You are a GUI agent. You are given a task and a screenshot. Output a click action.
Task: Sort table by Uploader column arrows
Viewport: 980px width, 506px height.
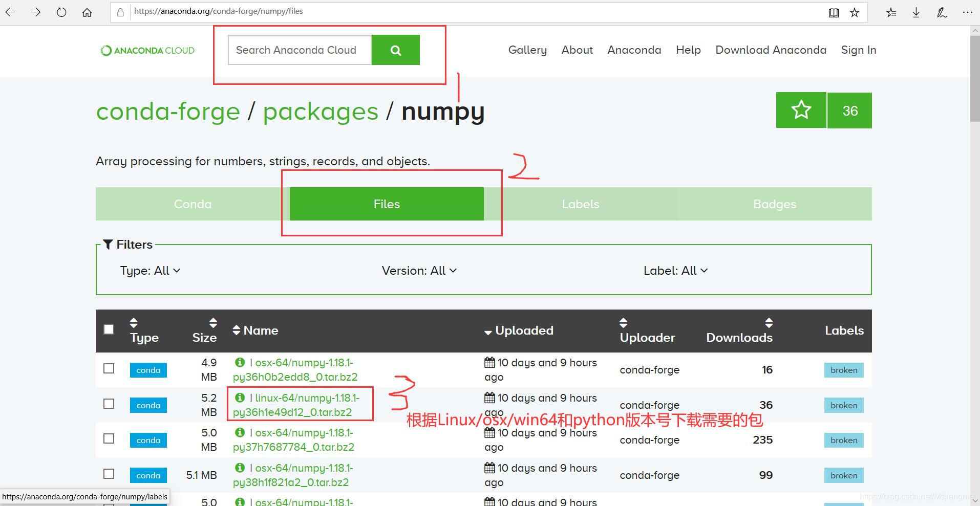(623, 323)
